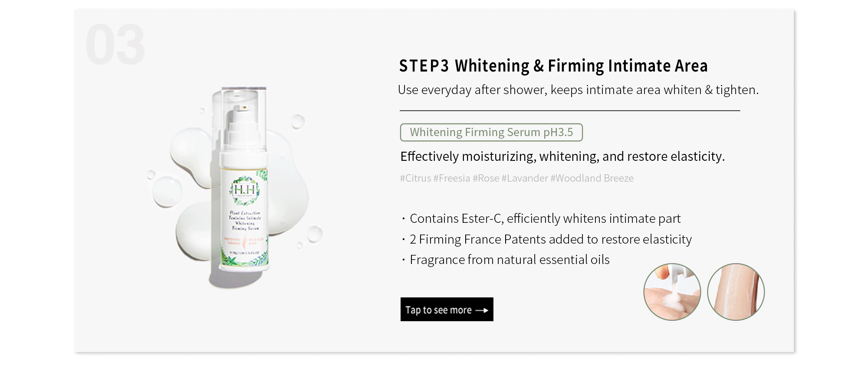Open the serum-pumped-on-hand circular thumbnail
This screenshot has height=365, width=868.
[x=672, y=292]
